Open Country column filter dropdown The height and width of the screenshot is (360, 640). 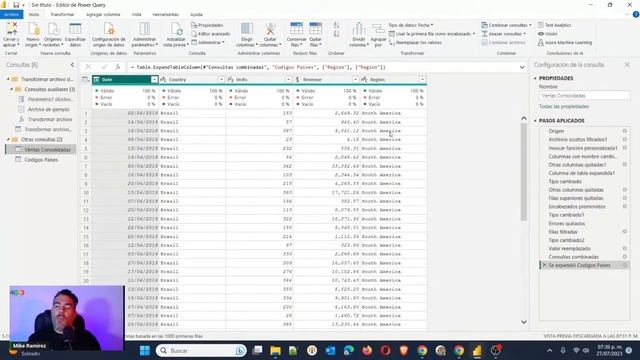(221, 80)
